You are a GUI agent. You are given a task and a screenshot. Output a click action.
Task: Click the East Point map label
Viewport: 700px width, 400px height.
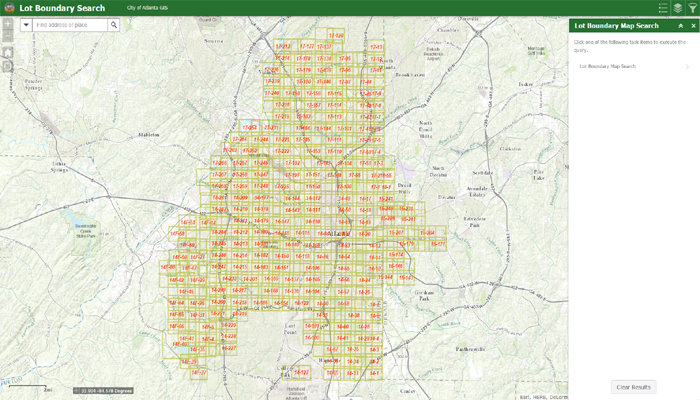pos(290,329)
